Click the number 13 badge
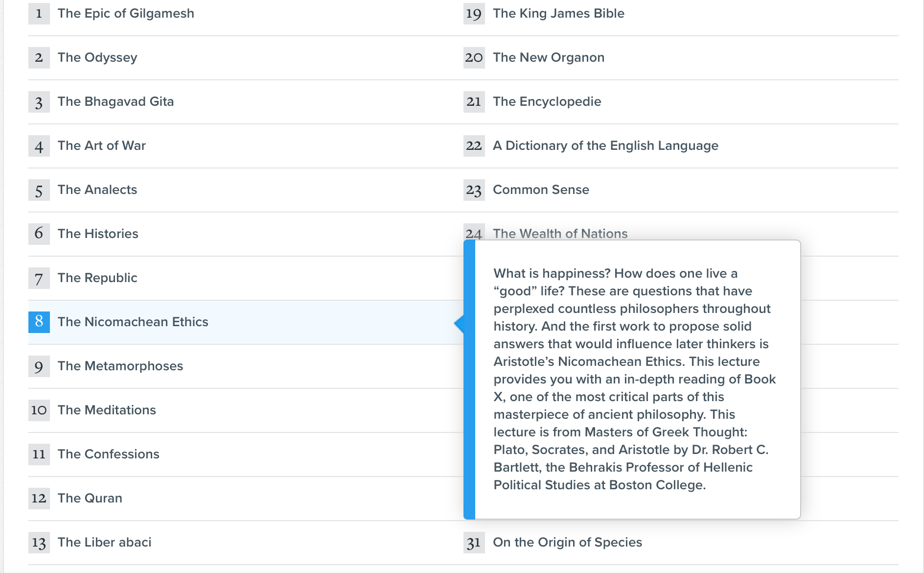 point(39,543)
